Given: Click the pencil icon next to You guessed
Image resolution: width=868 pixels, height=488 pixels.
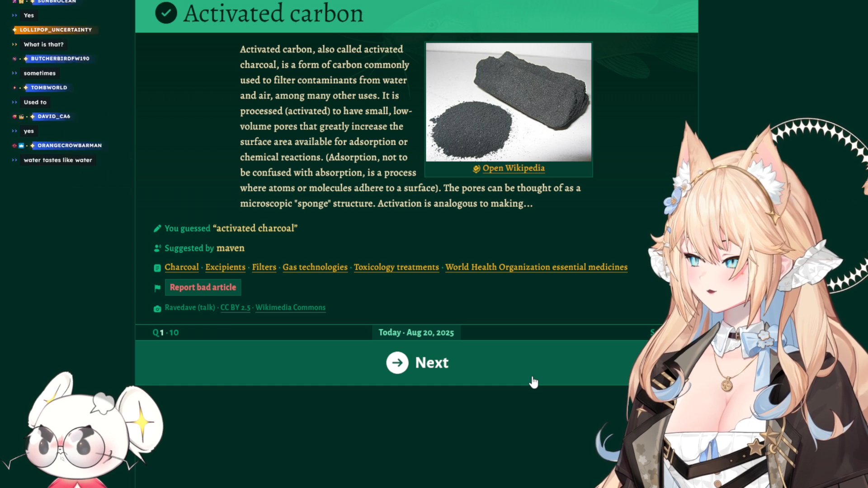Looking at the screenshot, I should coord(157,229).
